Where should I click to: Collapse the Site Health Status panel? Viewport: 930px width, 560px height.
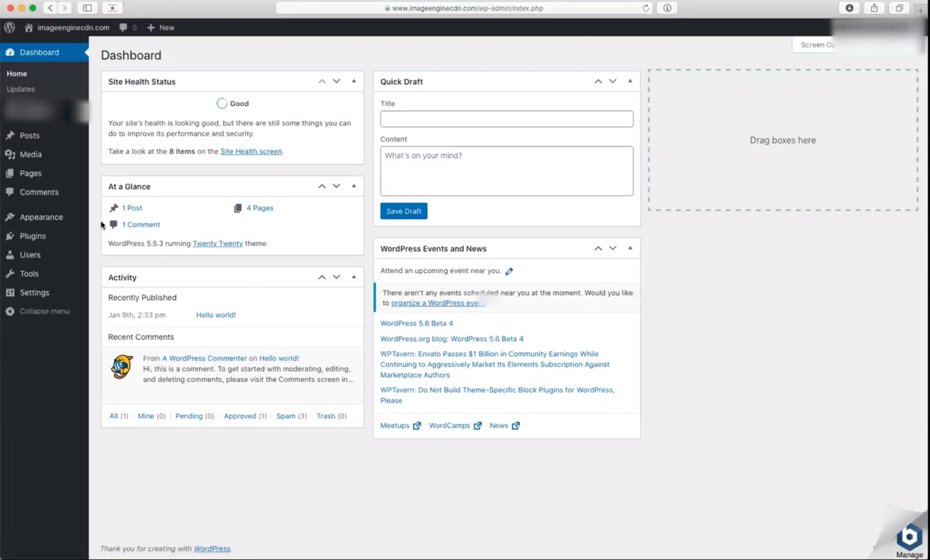click(354, 81)
